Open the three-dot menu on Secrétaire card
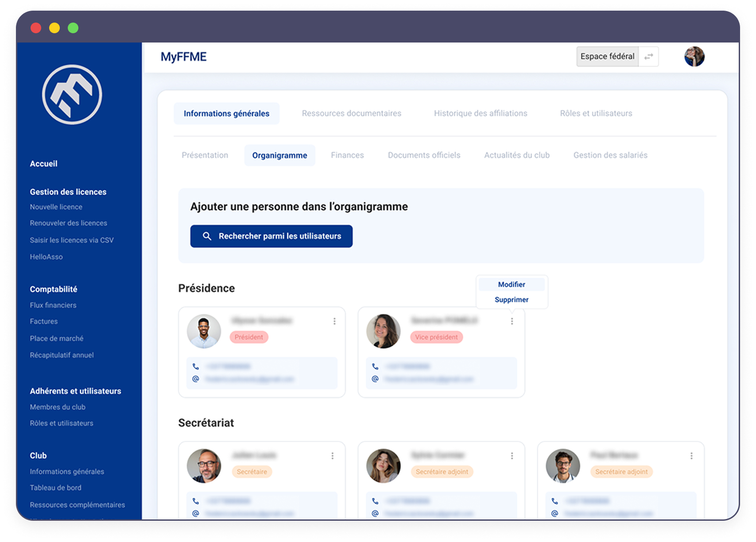This screenshot has width=756, height=542. coord(333,456)
